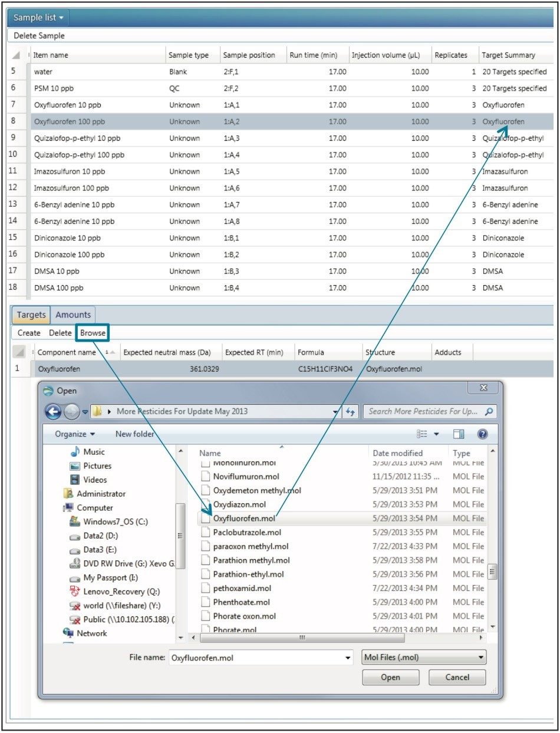Click the Cancel button in dialog
This screenshot has height=733, width=560.
tap(457, 677)
